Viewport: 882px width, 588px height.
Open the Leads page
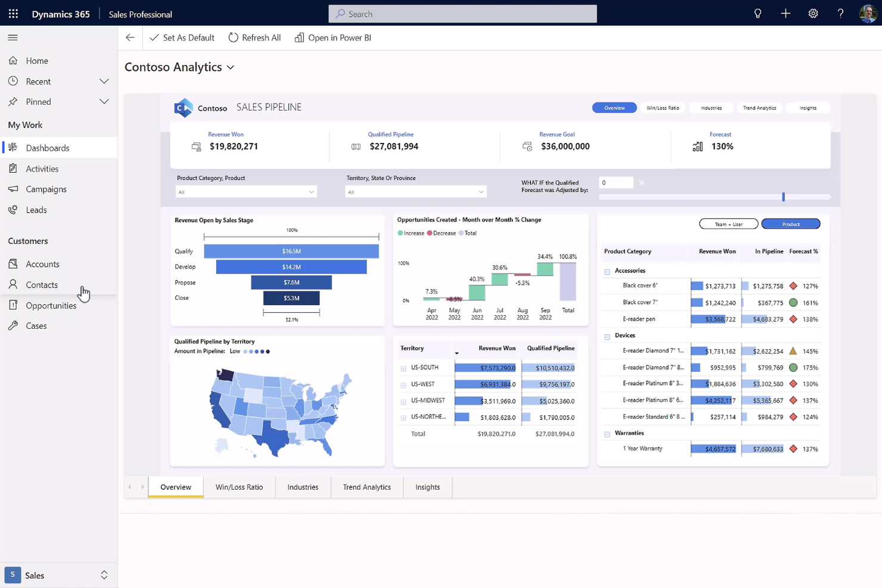tap(36, 209)
